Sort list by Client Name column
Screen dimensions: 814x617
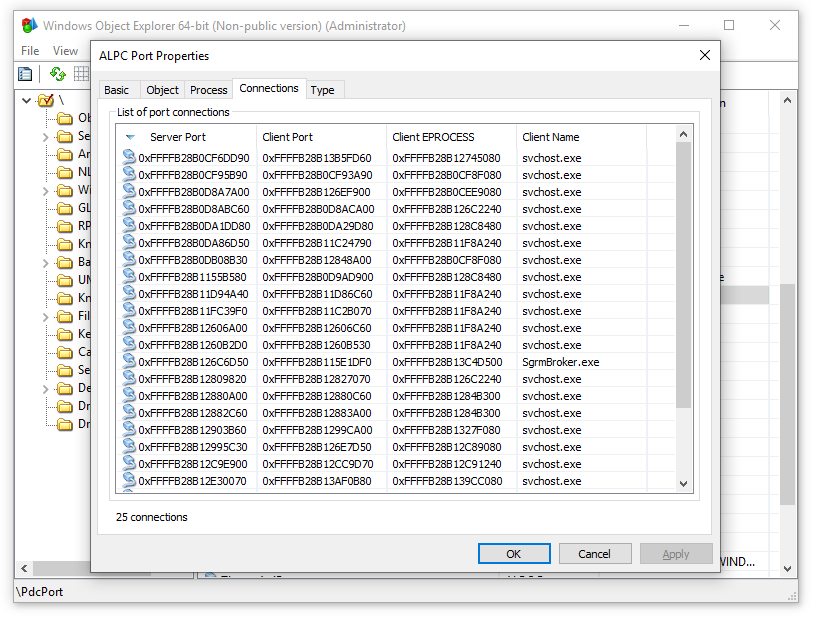(581, 137)
